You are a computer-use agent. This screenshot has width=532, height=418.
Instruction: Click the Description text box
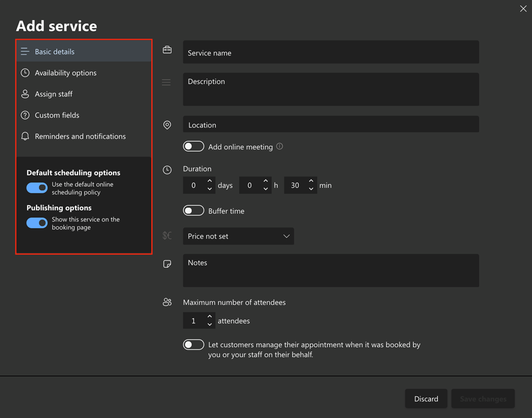tap(331, 89)
